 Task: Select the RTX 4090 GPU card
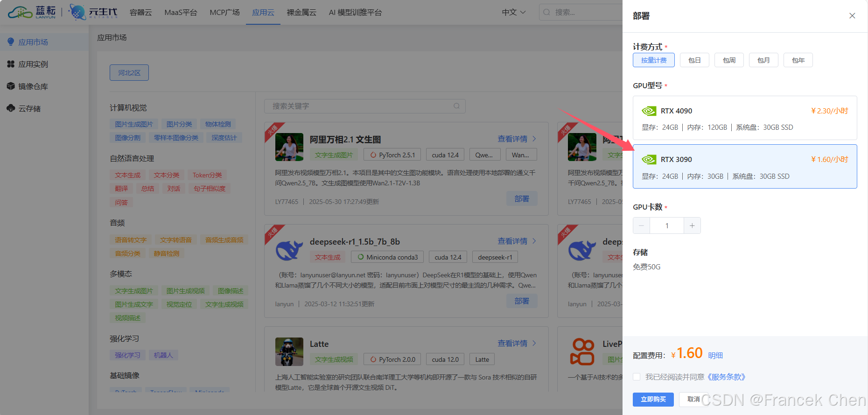[745, 118]
